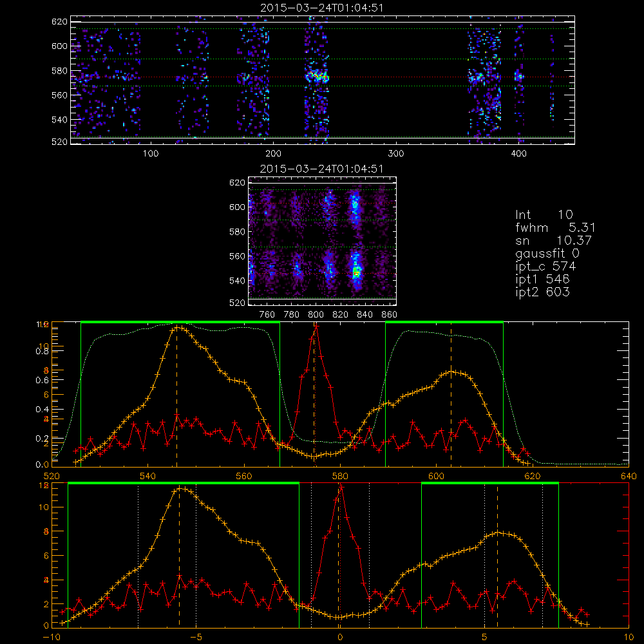
Task: Click the white 0.4 y-axis label
Action: [x=43, y=410]
